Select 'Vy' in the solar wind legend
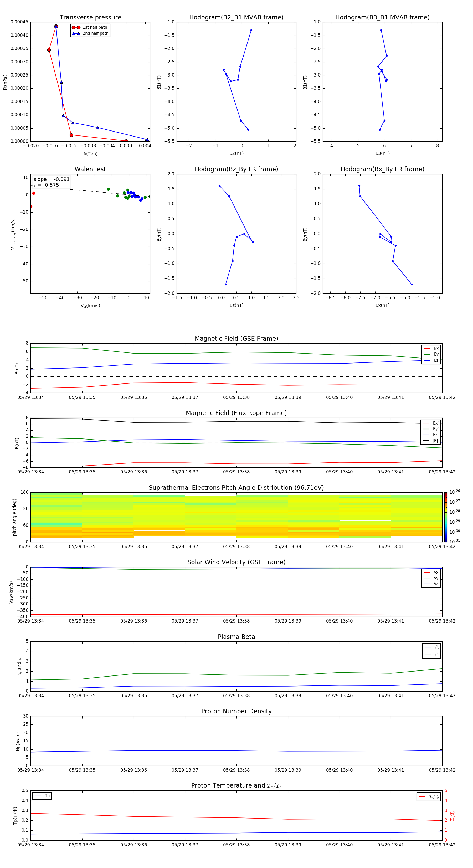Image resolution: width=473 pixels, height=868 pixels. coord(431,578)
